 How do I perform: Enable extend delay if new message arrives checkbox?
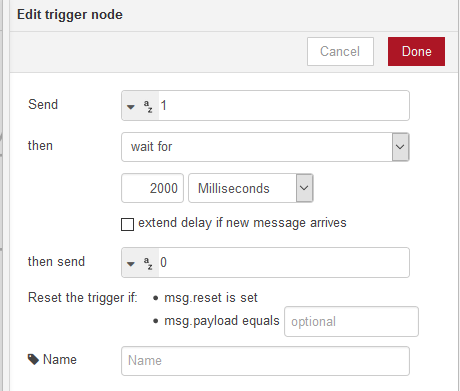coord(127,224)
